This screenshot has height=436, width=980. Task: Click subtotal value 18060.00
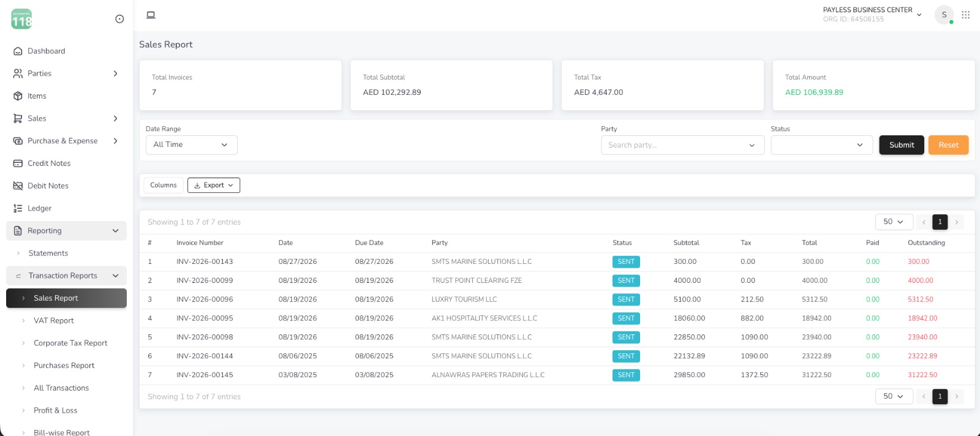689,318
